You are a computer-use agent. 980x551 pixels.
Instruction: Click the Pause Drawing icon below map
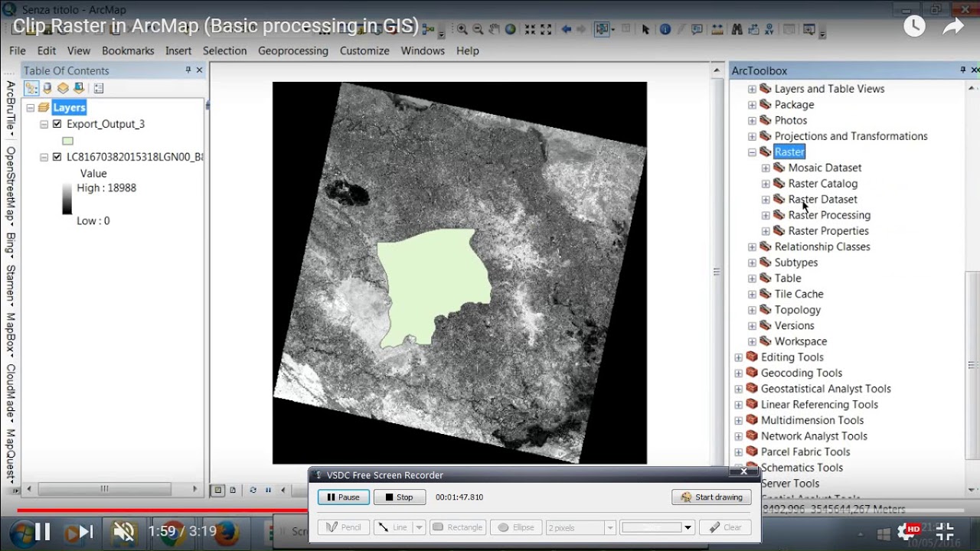pos(268,490)
